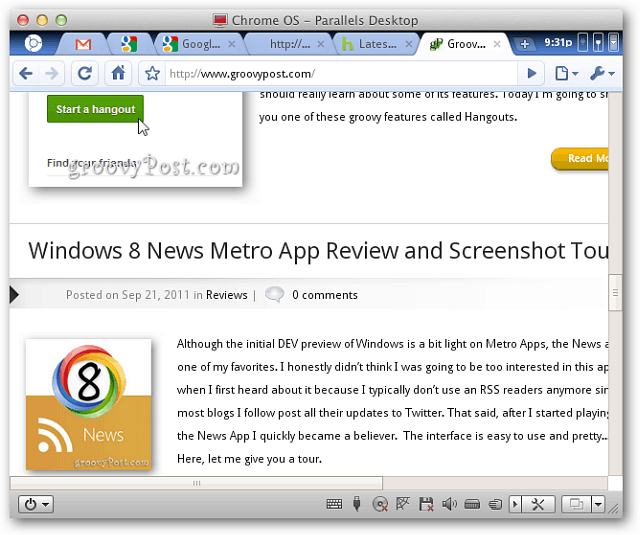The height and width of the screenshot is (535, 640).
Task: Close the Googl... tab
Action: (231, 44)
